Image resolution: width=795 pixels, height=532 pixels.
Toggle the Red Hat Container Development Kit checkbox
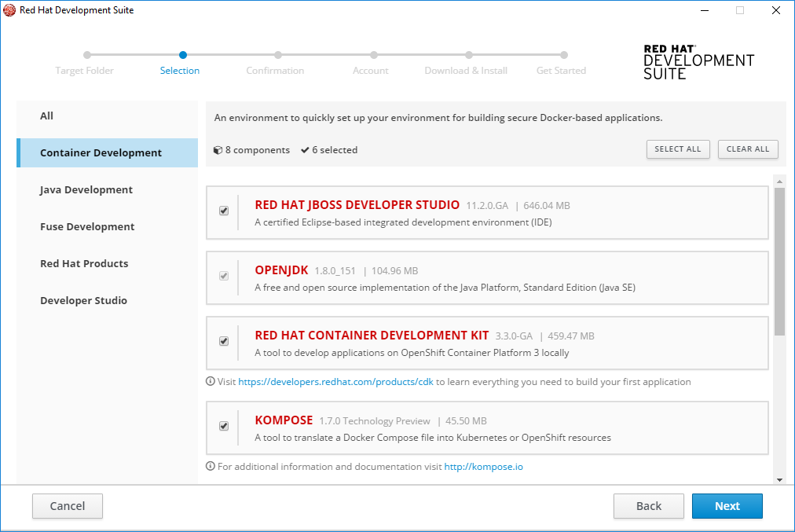pos(223,343)
